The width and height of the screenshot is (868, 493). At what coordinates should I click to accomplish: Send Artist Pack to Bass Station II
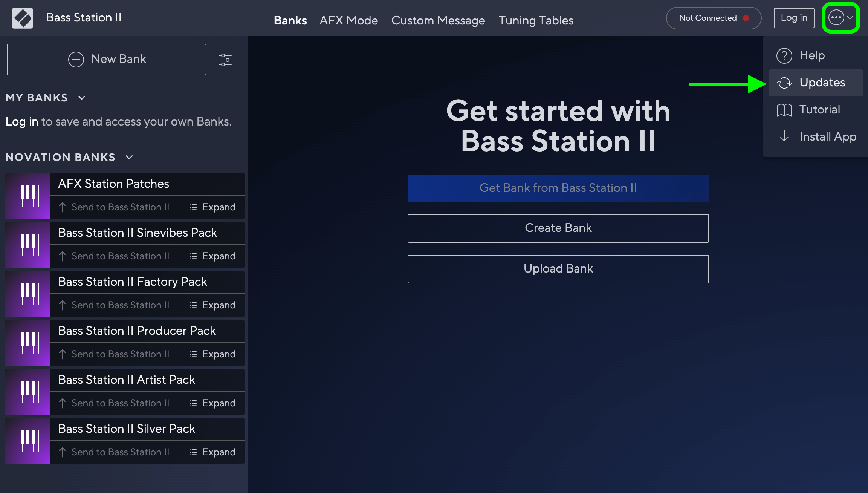pos(114,403)
